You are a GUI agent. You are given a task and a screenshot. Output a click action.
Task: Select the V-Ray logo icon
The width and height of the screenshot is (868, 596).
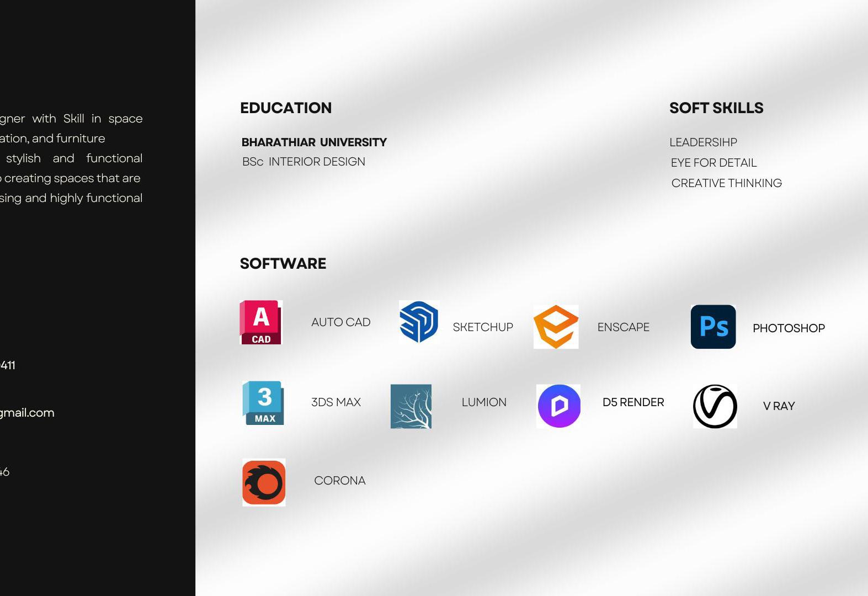point(715,406)
